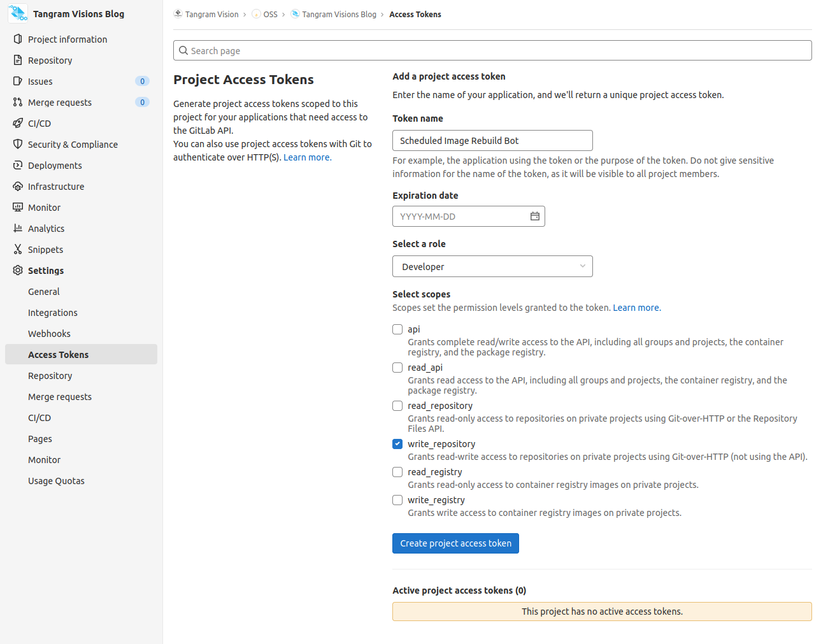The width and height of the screenshot is (821, 644).
Task: Open the Webhooks settings menu item
Action: pos(49,333)
